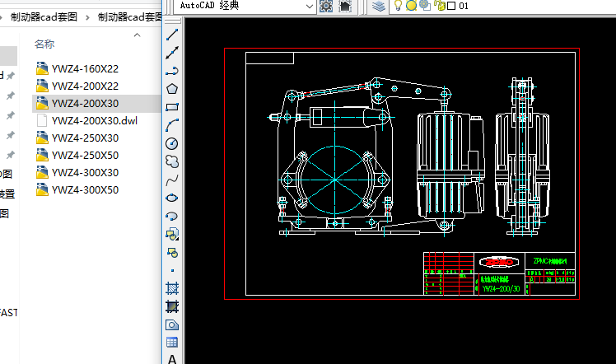Open the AutoCAD 经典 workspace dropdown
Screen dimensions: 616x364
(x=310, y=6)
